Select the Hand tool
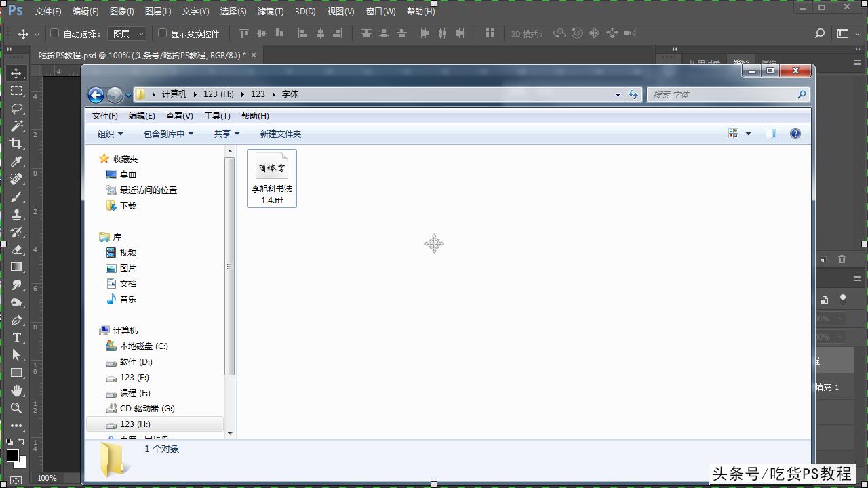This screenshot has width=868, height=488. click(16, 390)
